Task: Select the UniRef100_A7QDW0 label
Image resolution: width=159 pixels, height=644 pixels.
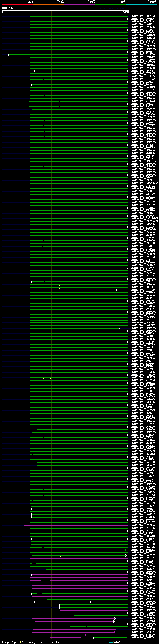Action: point(143,60)
